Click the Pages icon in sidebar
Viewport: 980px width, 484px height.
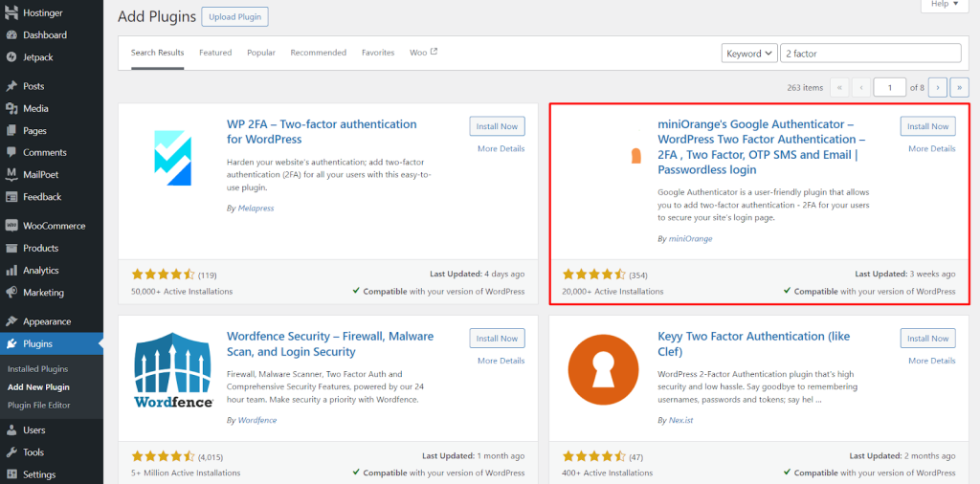[11, 130]
